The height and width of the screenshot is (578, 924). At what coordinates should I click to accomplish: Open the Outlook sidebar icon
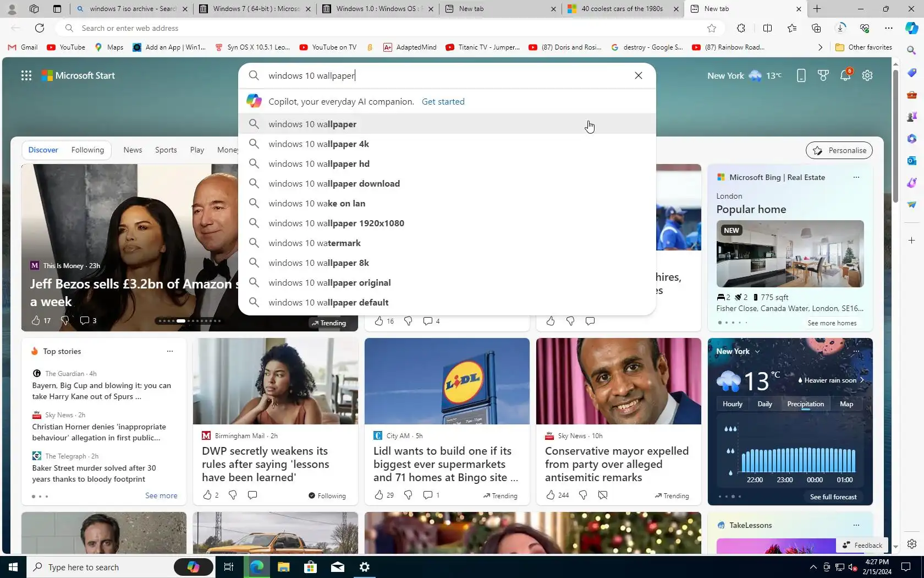911,160
